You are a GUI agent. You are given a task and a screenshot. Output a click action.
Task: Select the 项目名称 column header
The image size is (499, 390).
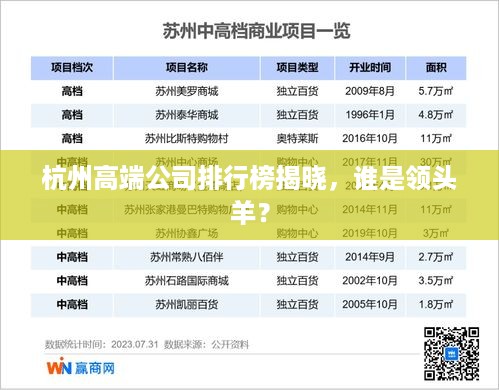coord(187,68)
